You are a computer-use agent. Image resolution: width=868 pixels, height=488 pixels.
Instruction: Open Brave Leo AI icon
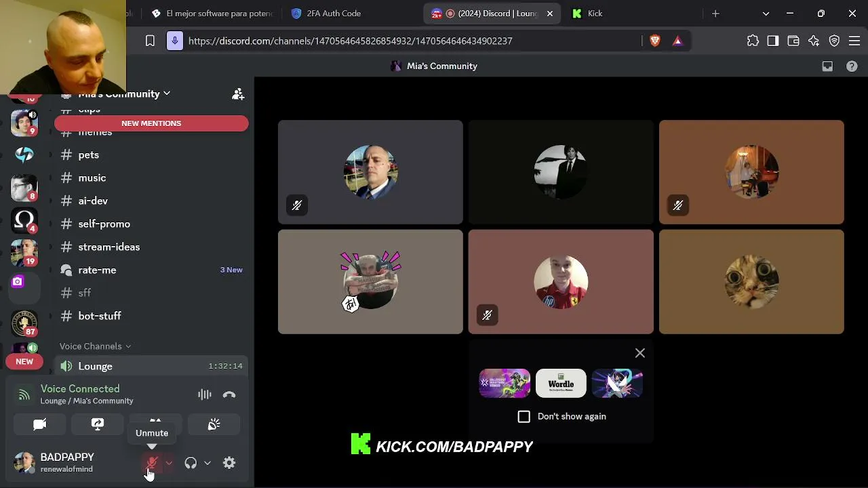[x=814, y=41]
